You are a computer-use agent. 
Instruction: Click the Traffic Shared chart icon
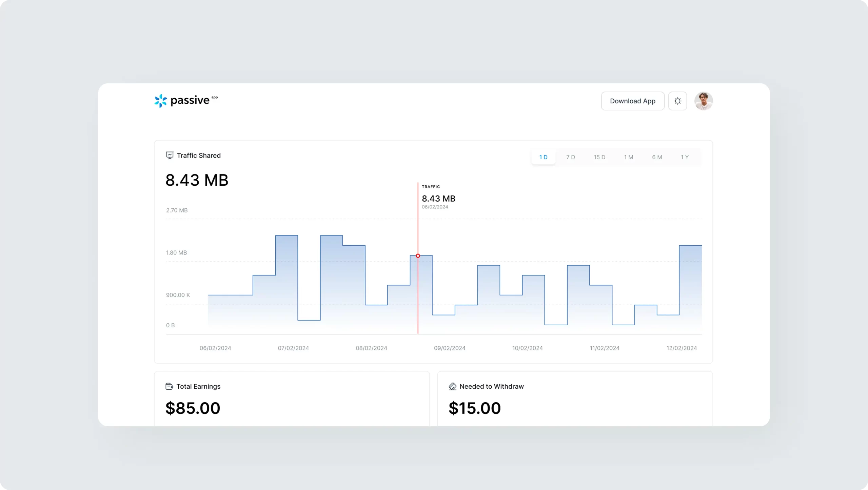coord(170,156)
